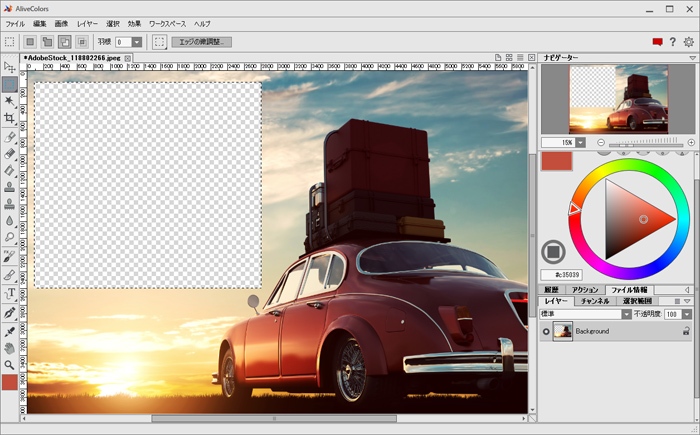The height and width of the screenshot is (435, 700).
Task: Select the Rectangular Selection tool in toolbox
Action: coord(9,84)
